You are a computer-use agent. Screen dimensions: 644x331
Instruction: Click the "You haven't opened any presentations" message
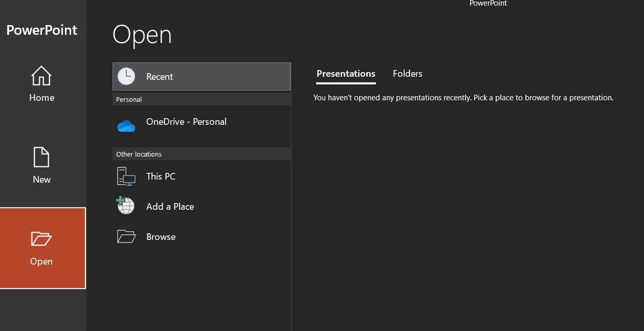point(463,97)
